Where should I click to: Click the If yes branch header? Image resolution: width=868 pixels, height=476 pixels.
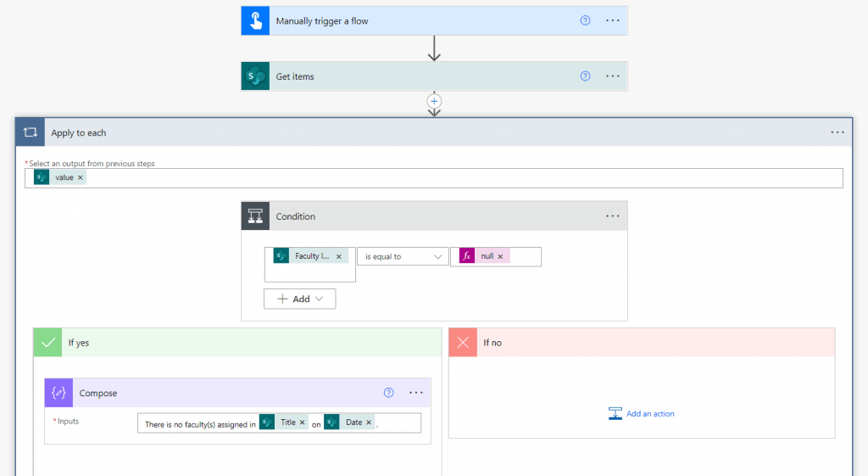(237, 343)
